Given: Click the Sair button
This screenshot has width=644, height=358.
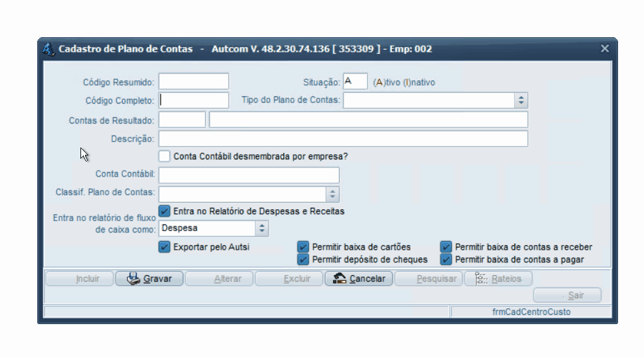Looking at the screenshot, I should 568,295.
